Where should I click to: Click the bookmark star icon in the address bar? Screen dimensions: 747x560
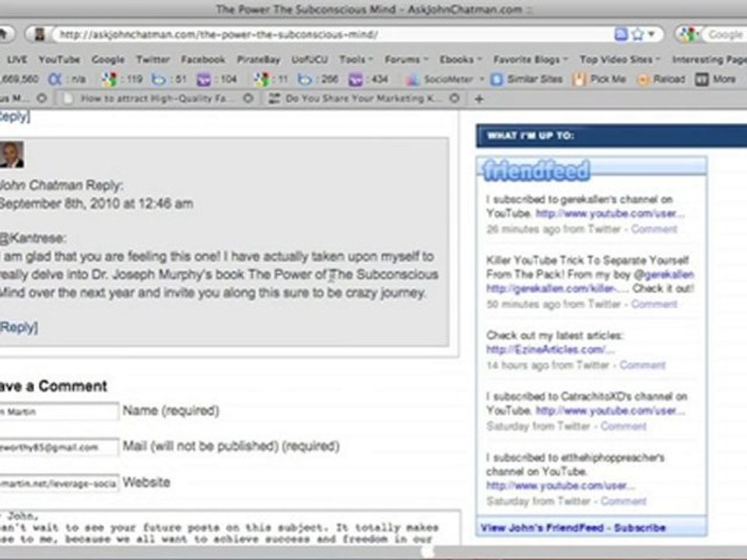tap(637, 34)
